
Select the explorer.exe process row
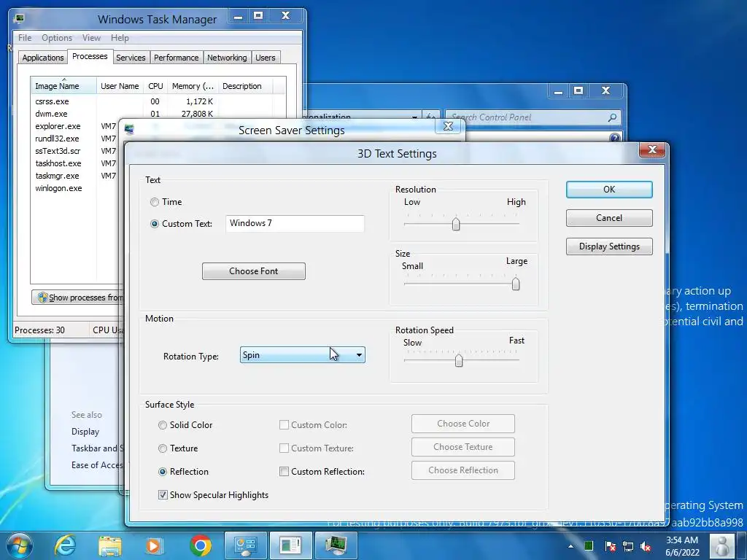pyautogui.click(x=75, y=126)
